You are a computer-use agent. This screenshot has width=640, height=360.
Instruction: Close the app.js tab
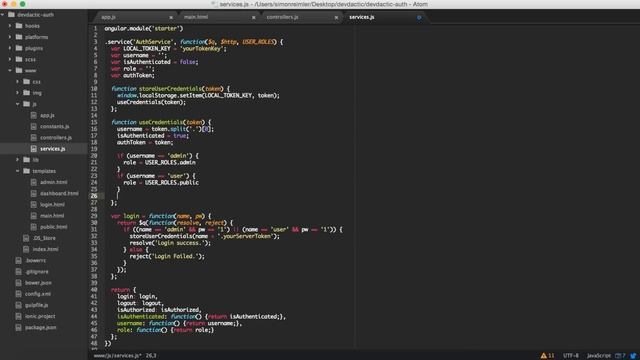tap(171, 18)
